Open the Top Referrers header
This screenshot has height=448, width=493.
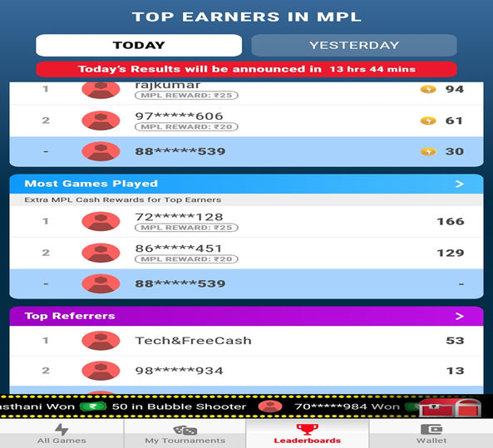[x=246, y=316]
